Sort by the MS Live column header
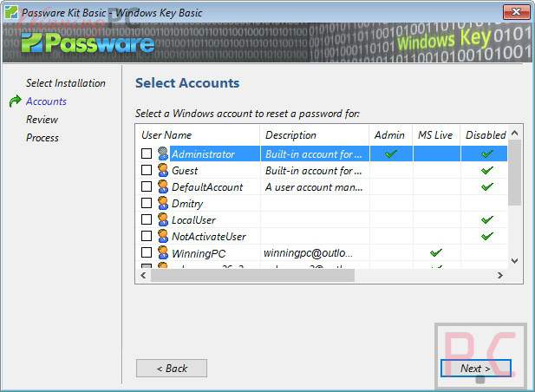This screenshot has height=392, width=535. click(436, 135)
